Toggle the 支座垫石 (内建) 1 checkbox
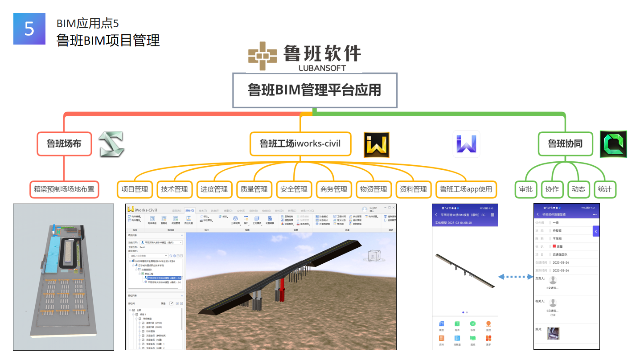 143,344
